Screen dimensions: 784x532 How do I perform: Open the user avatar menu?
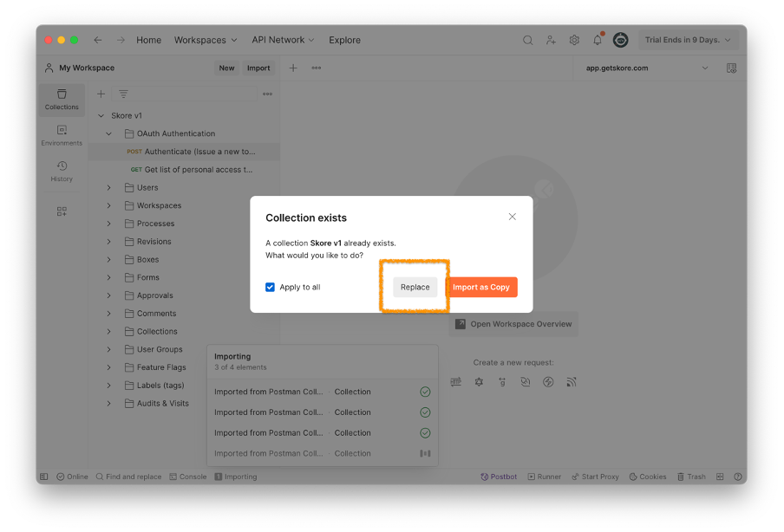(620, 40)
